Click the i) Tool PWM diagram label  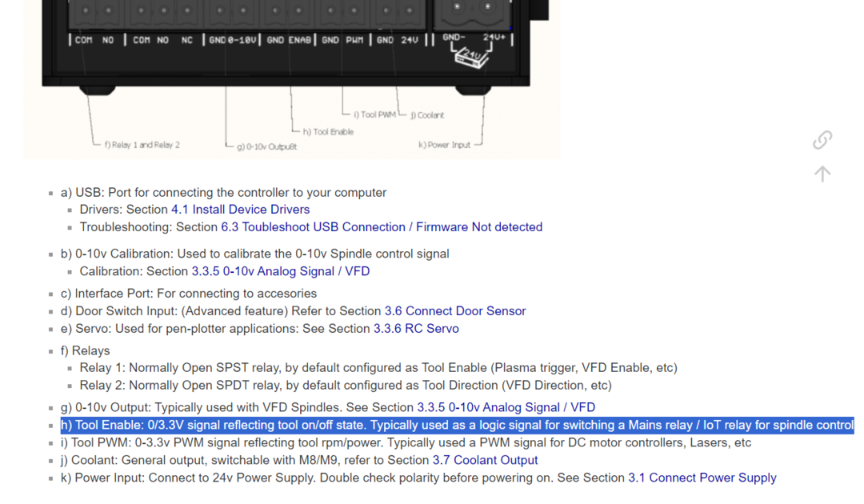(374, 114)
